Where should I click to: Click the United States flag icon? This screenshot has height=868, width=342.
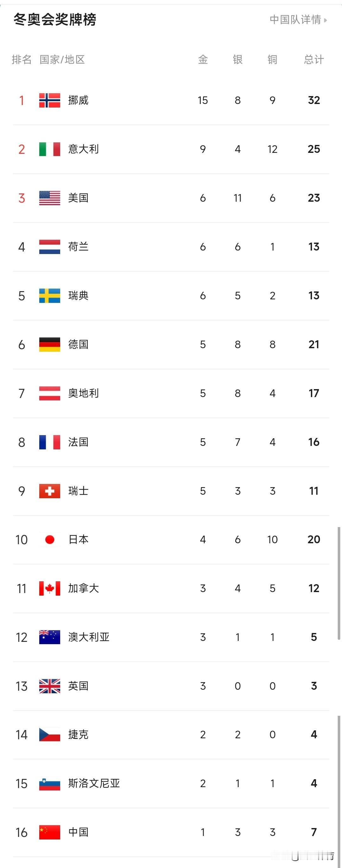click(49, 198)
